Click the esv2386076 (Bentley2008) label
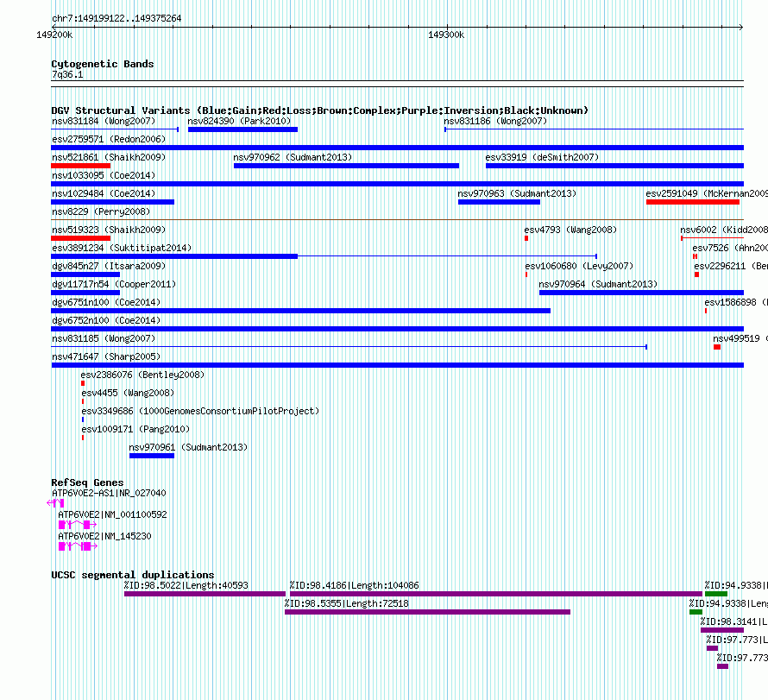Screen dimensions: 768x700 (x=142, y=375)
